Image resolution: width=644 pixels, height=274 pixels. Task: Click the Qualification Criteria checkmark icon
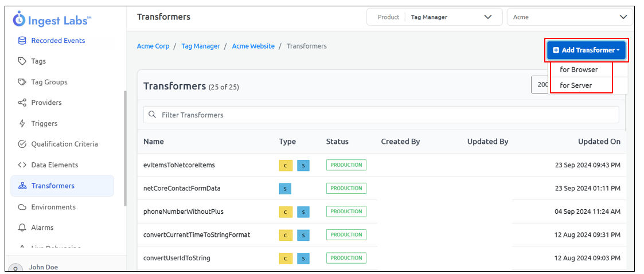point(22,144)
